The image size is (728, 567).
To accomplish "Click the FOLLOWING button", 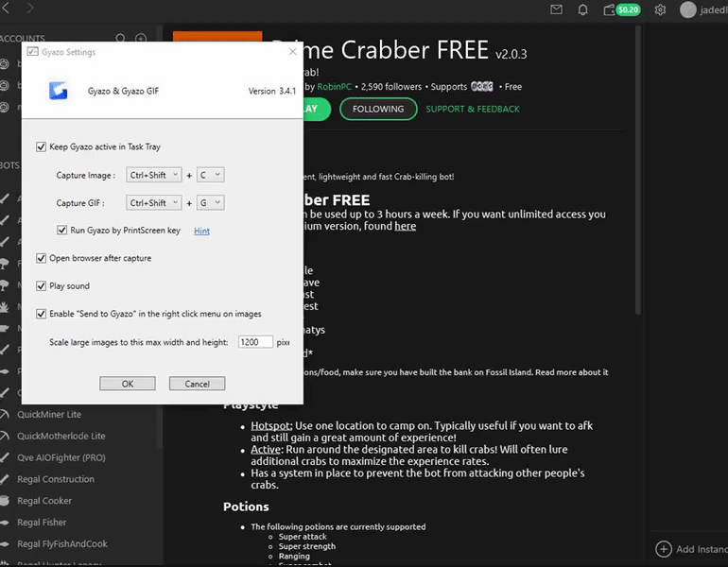I will (x=378, y=109).
